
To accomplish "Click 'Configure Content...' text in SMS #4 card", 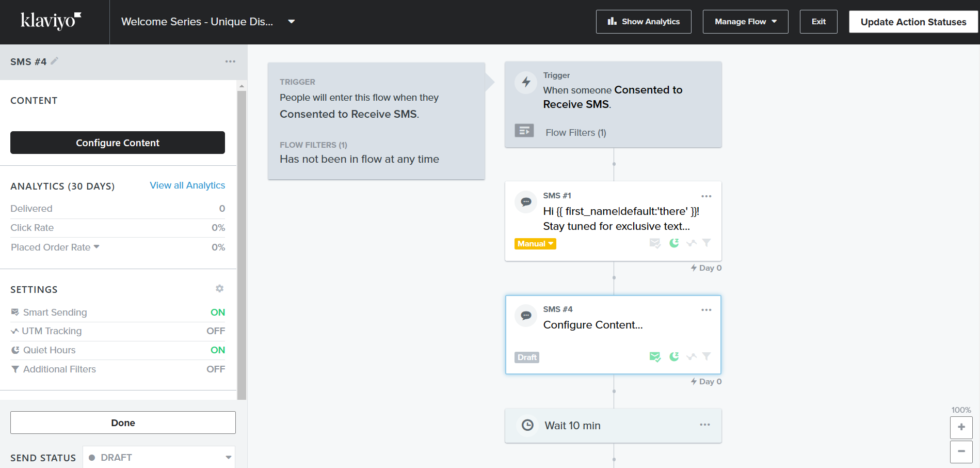I will (x=593, y=325).
